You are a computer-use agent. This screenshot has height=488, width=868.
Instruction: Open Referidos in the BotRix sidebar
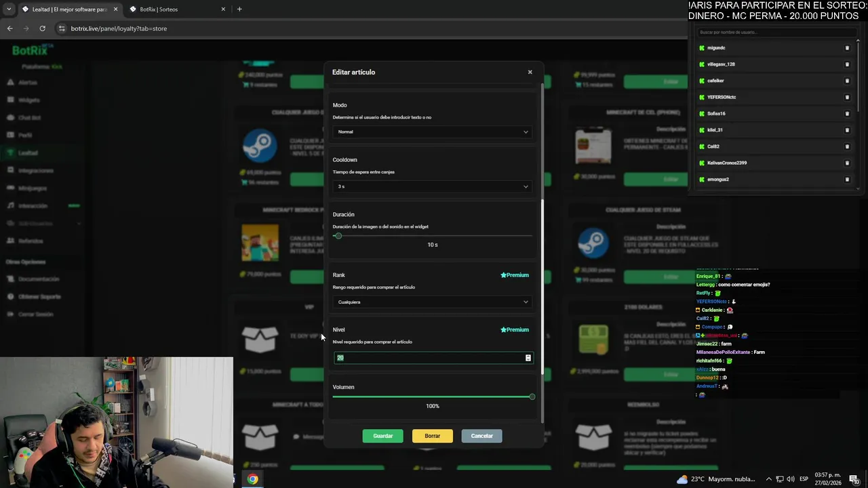pos(31,241)
